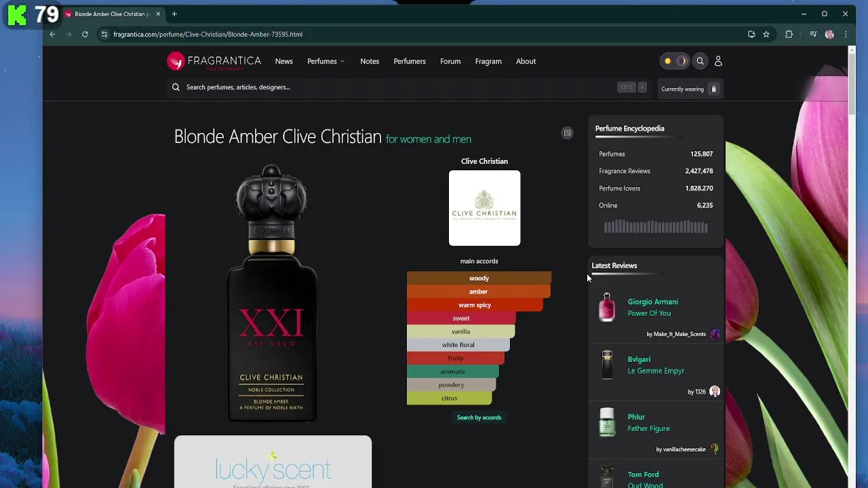Open the Chrome three-dot menu
868x488 pixels.
[x=846, y=34]
